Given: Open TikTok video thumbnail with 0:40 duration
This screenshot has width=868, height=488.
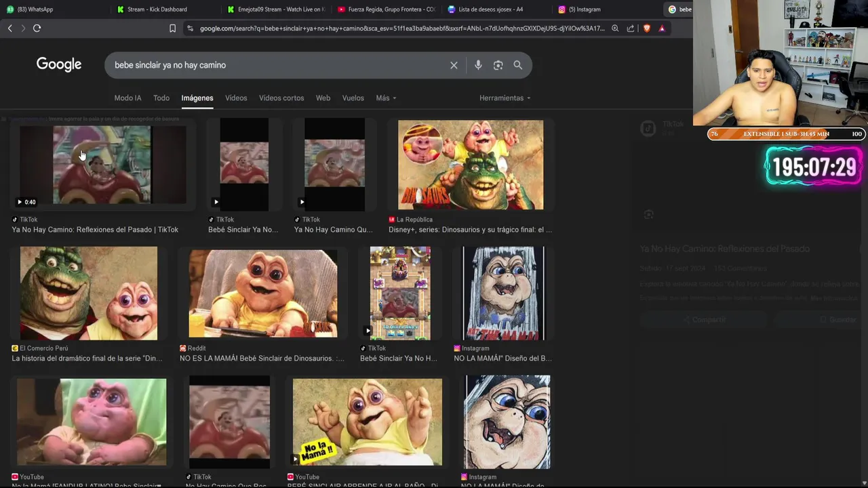Looking at the screenshot, I should (102, 165).
